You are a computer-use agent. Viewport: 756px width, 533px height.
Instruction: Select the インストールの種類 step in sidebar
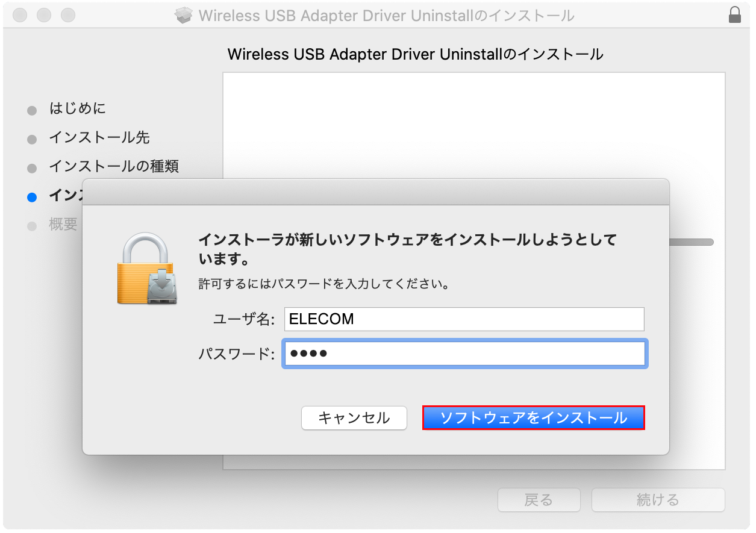point(114,166)
